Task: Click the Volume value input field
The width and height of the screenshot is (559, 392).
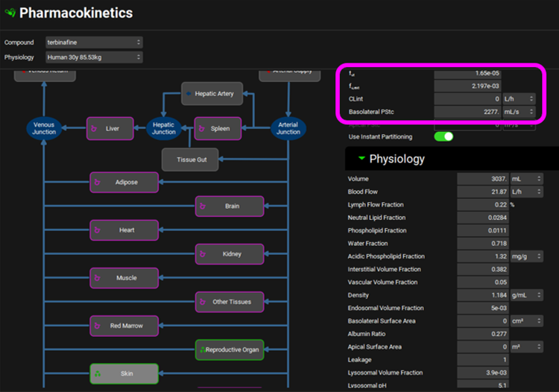Action: pyautogui.click(x=483, y=179)
